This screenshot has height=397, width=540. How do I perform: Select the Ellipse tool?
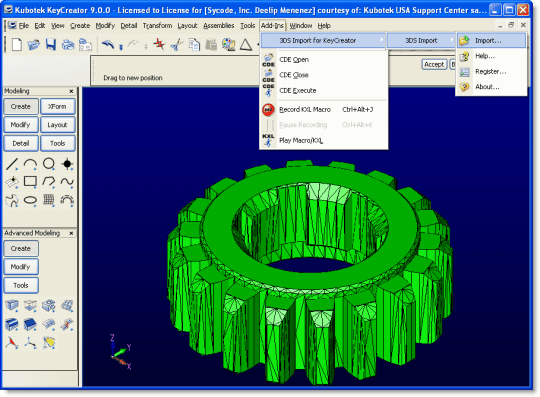pyautogui.click(x=30, y=200)
